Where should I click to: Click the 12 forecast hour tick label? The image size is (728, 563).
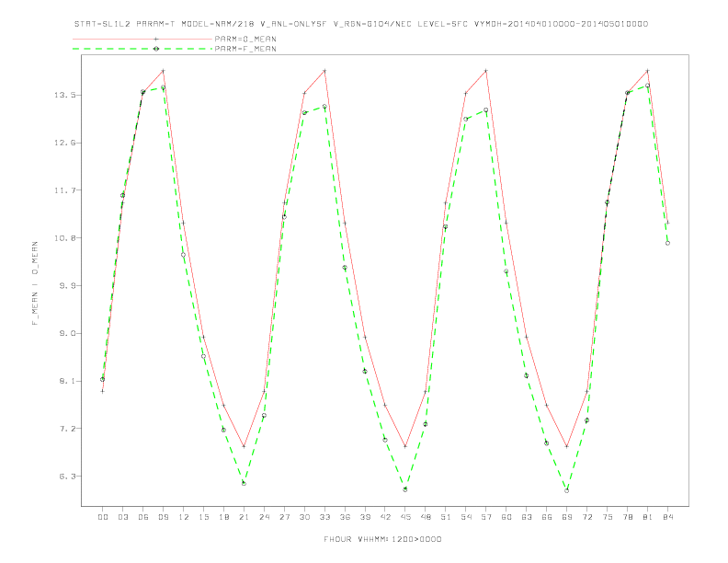coord(184,517)
